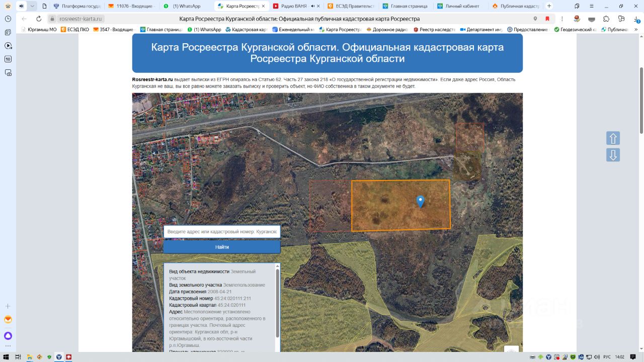Click the info panel's vertical scrollbar
This screenshot has height=362, width=644.
click(x=277, y=304)
